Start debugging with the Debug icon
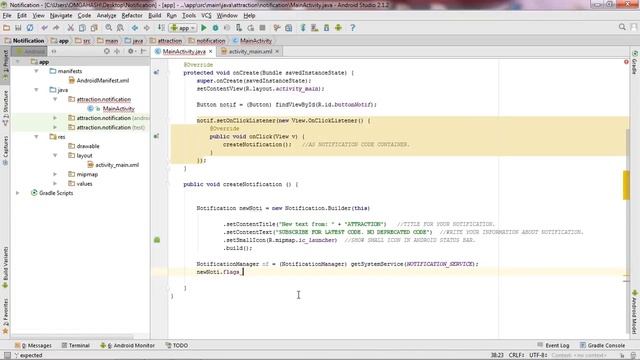The height and width of the screenshot is (360, 640). pos(215,28)
